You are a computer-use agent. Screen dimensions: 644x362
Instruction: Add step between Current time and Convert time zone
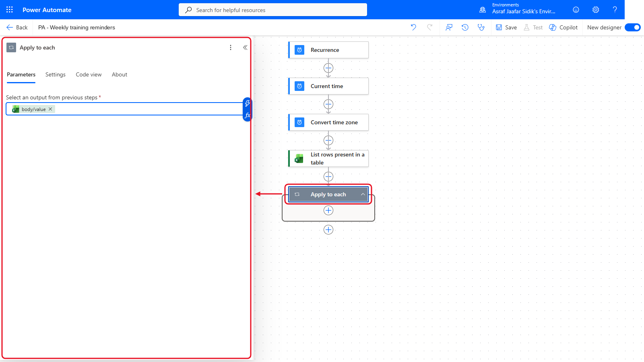point(328,104)
